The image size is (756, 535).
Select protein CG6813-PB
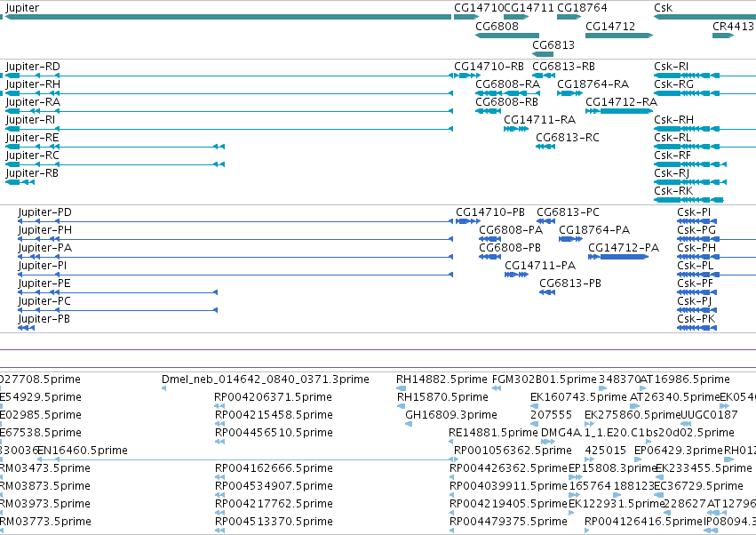pyautogui.click(x=570, y=283)
